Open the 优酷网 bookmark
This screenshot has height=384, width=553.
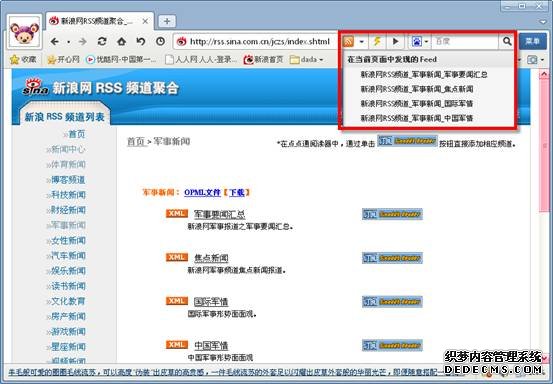(121, 60)
